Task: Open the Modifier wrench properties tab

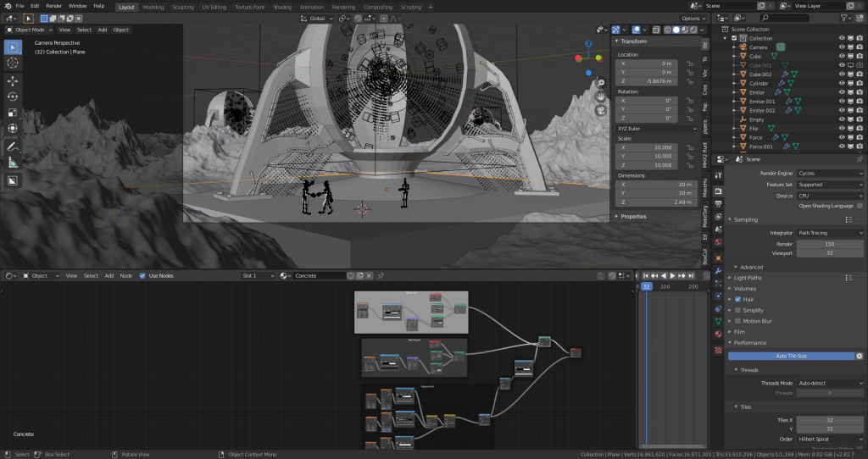Action: pyautogui.click(x=718, y=271)
